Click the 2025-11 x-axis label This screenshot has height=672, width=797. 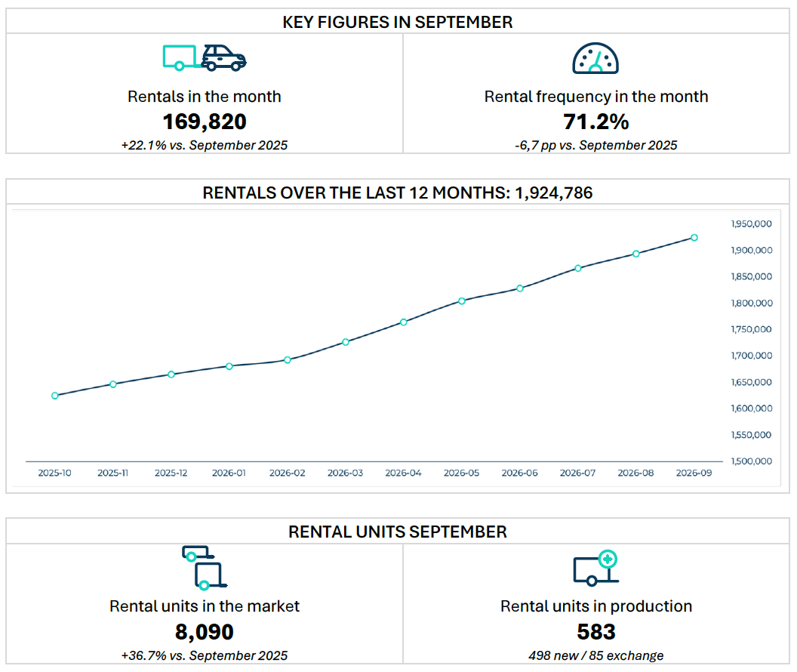click(x=113, y=473)
